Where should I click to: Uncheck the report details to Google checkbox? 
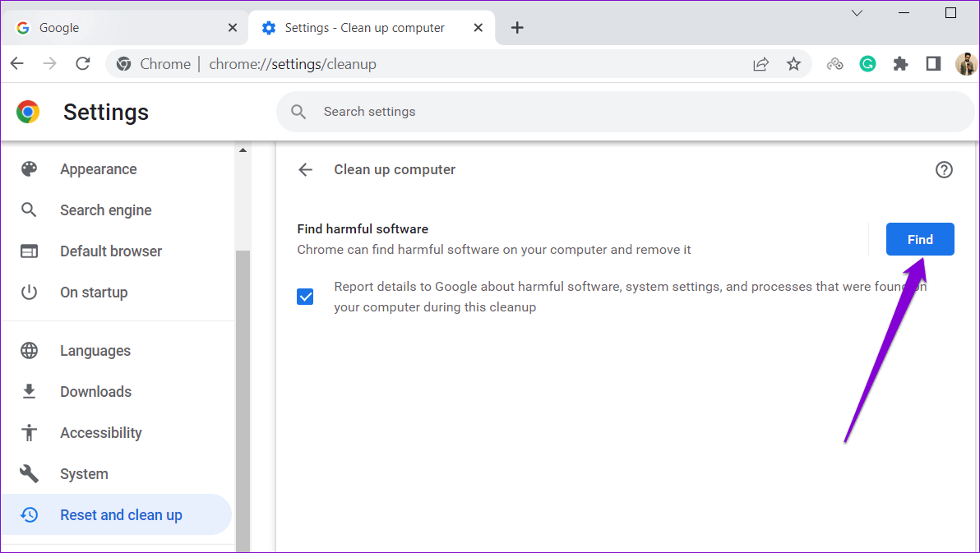(x=305, y=297)
